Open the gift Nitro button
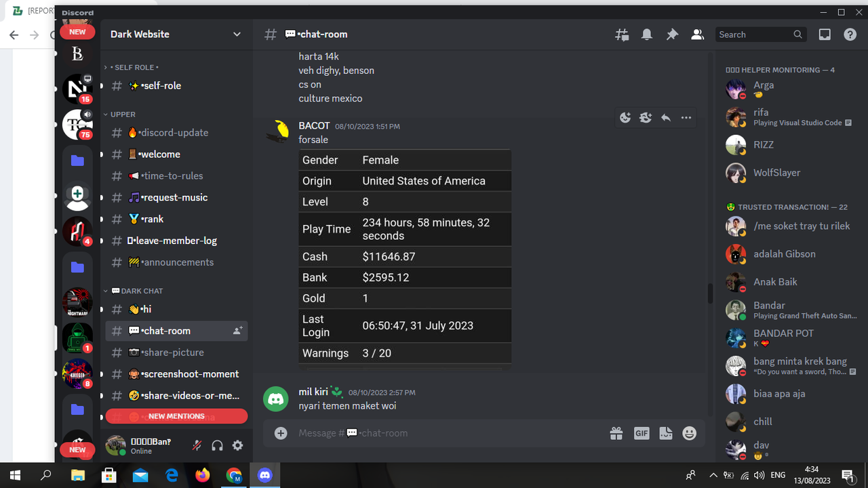Image resolution: width=868 pixels, height=488 pixels. (616, 433)
